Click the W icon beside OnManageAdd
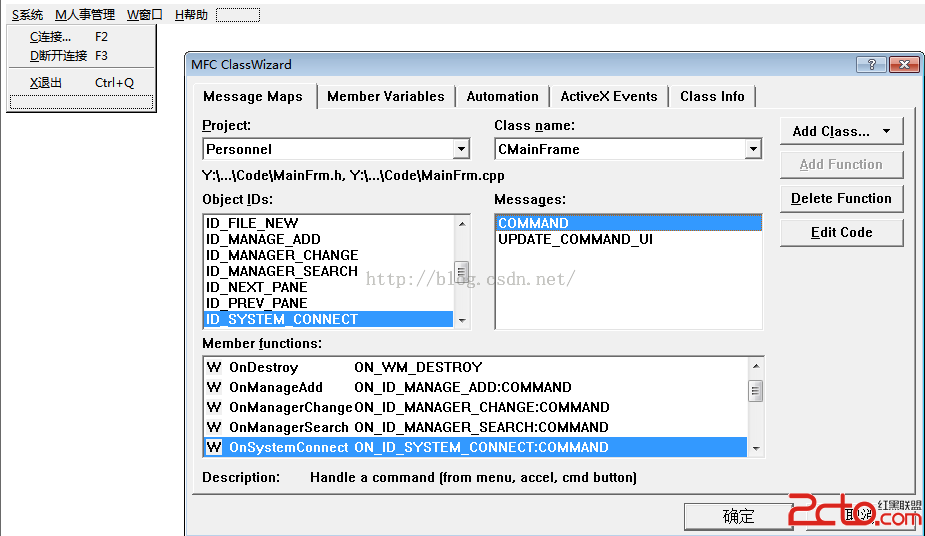Image resolution: width=925 pixels, height=536 pixels. coord(214,387)
